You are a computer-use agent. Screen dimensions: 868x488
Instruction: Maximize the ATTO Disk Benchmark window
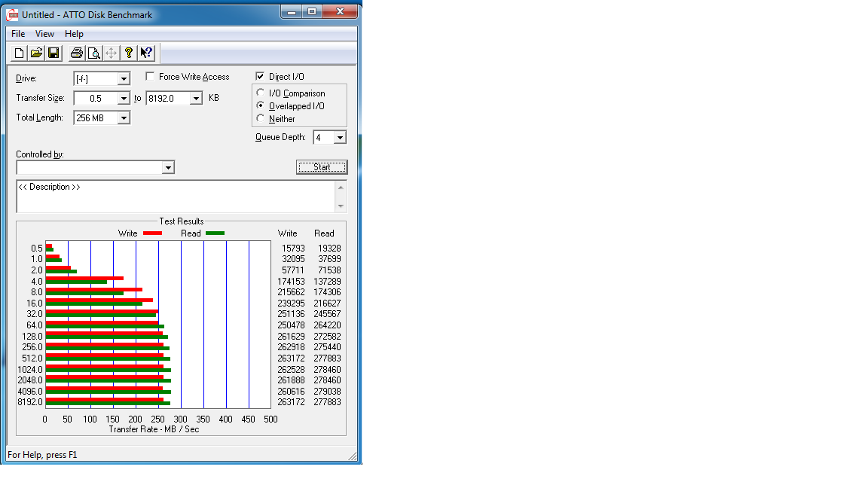point(312,11)
